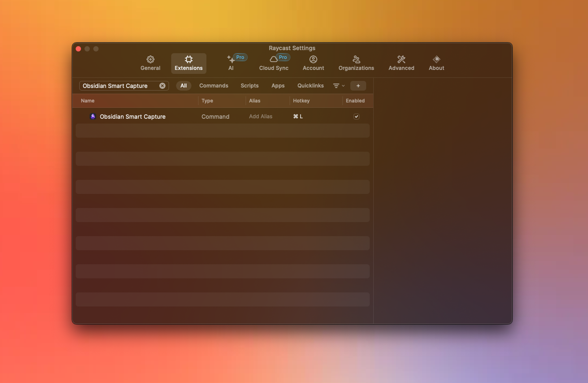The height and width of the screenshot is (383, 588).
Task: Click the Enabled column header
Action: (355, 101)
